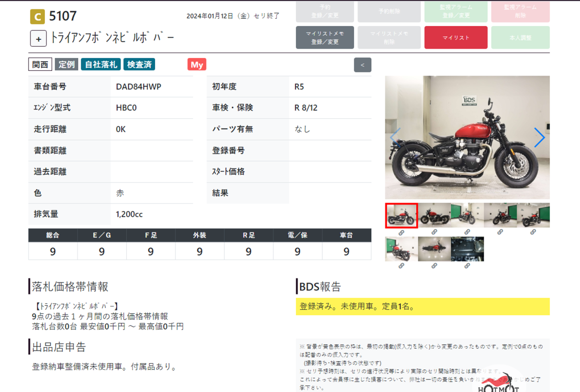Click the マイリストメモ 削除 button
580x392 pixels.
click(389, 38)
